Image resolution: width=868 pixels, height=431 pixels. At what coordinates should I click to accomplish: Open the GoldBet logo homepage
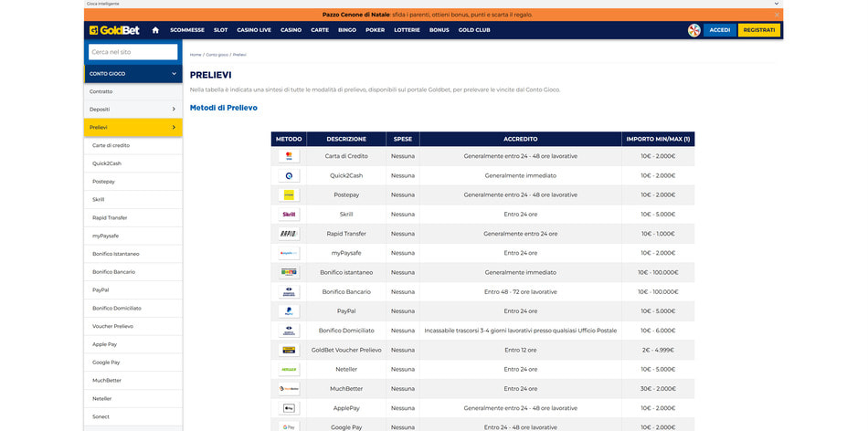(114, 30)
